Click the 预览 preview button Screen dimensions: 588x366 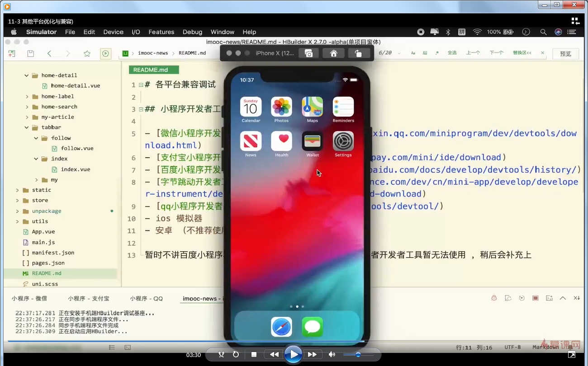(x=566, y=53)
